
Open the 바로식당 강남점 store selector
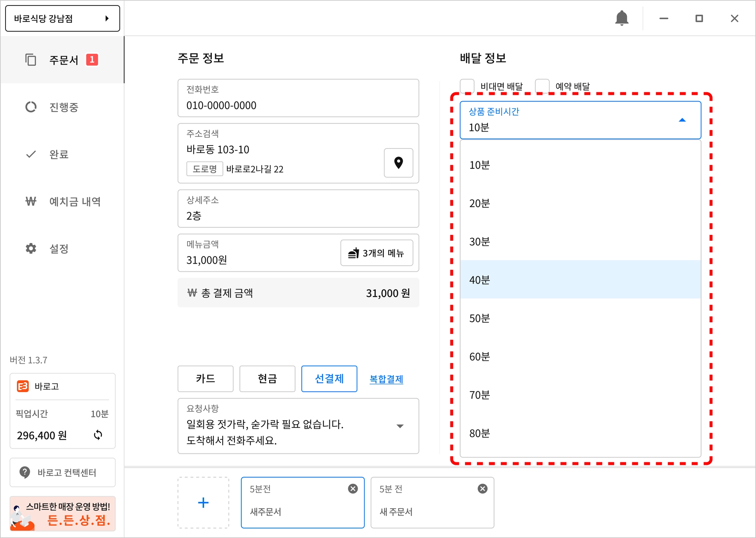tap(62, 18)
